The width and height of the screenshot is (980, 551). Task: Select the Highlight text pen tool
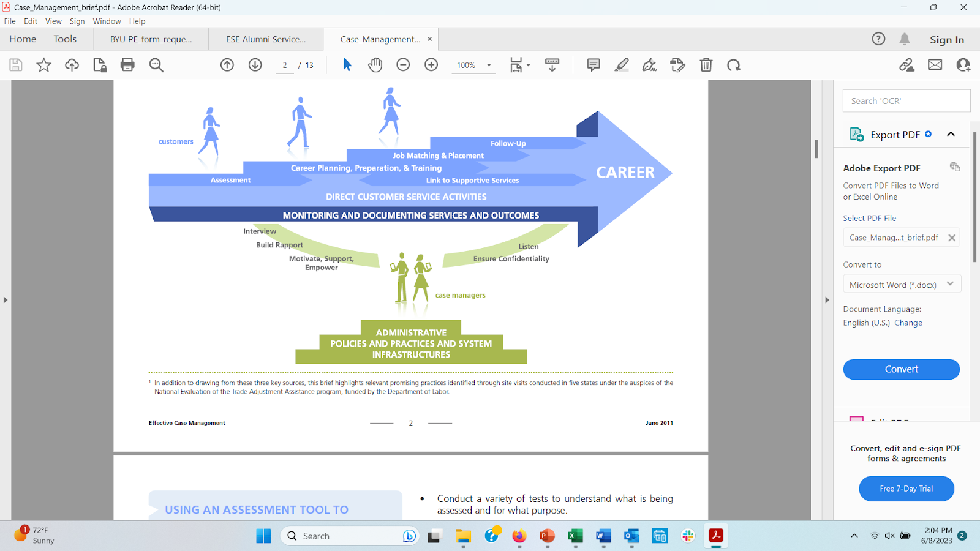click(x=622, y=65)
